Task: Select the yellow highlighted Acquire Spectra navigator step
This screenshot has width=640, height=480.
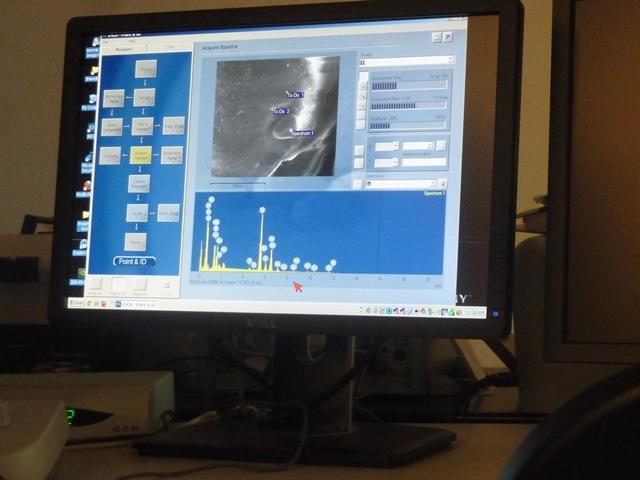Action: 141,155
